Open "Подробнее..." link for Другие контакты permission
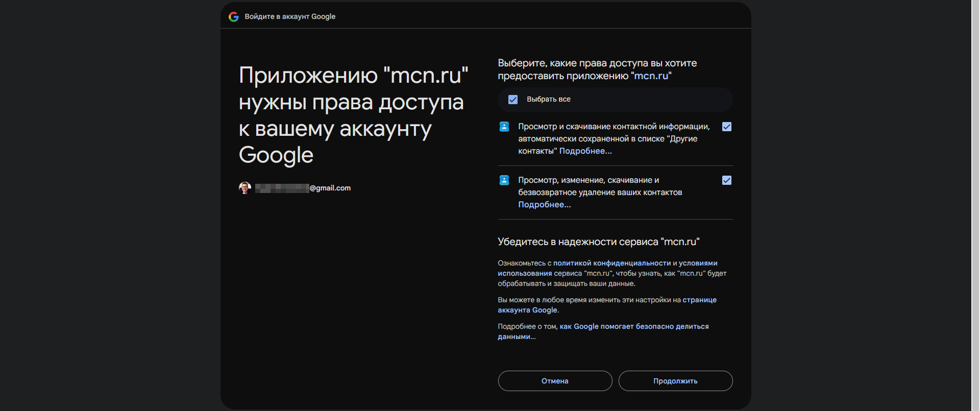The image size is (980, 411). pyautogui.click(x=585, y=151)
